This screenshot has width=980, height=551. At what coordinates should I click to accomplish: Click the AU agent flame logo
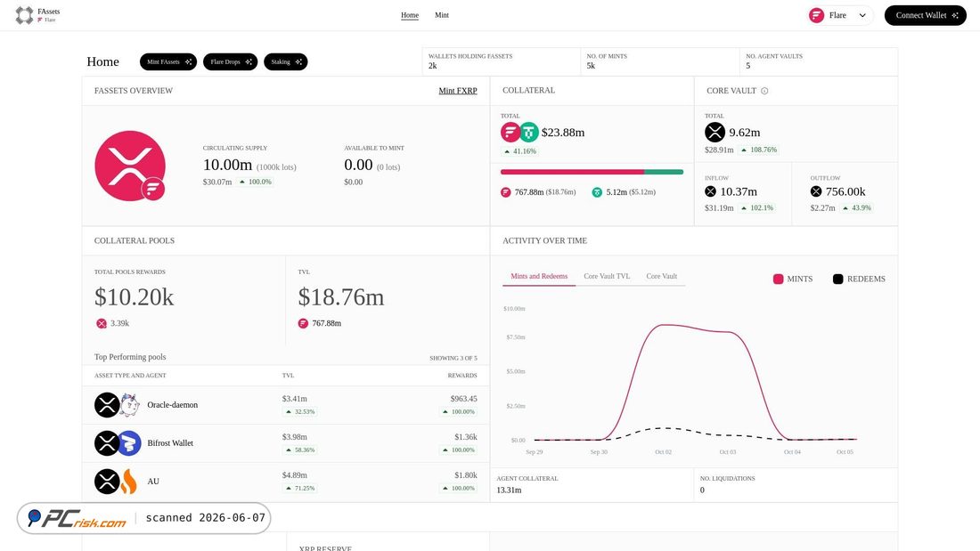[x=129, y=482]
